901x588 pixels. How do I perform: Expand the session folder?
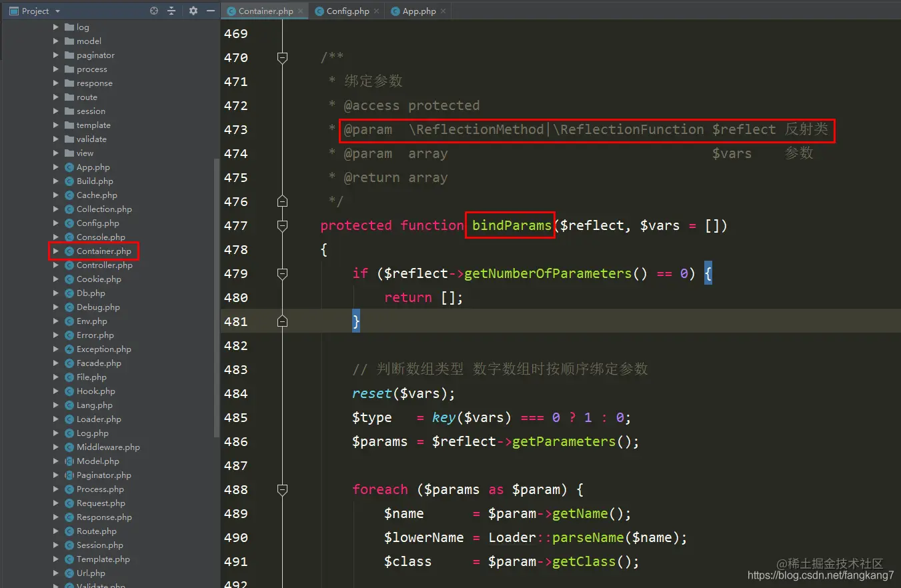pyautogui.click(x=56, y=111)
